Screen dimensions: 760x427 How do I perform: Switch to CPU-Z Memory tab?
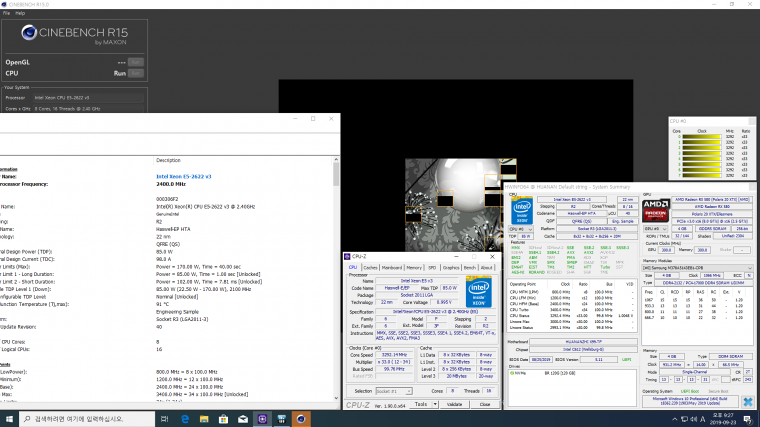pos(414,268)
